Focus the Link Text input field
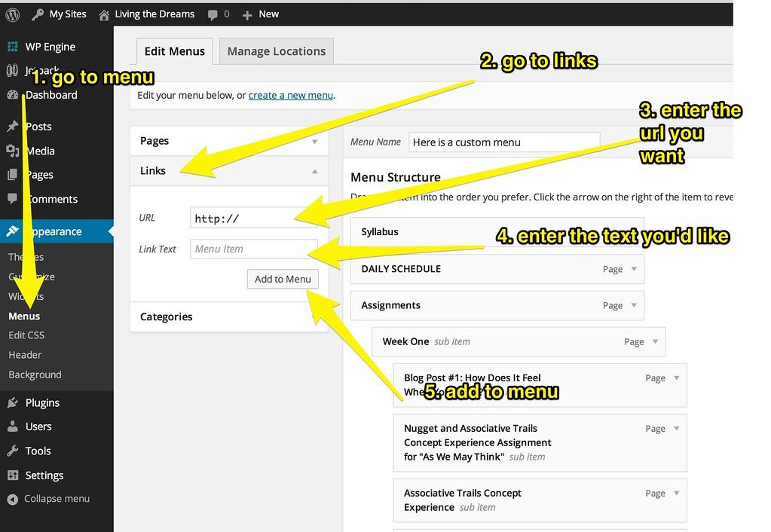The image size is (771, 532). pos(254,249)
